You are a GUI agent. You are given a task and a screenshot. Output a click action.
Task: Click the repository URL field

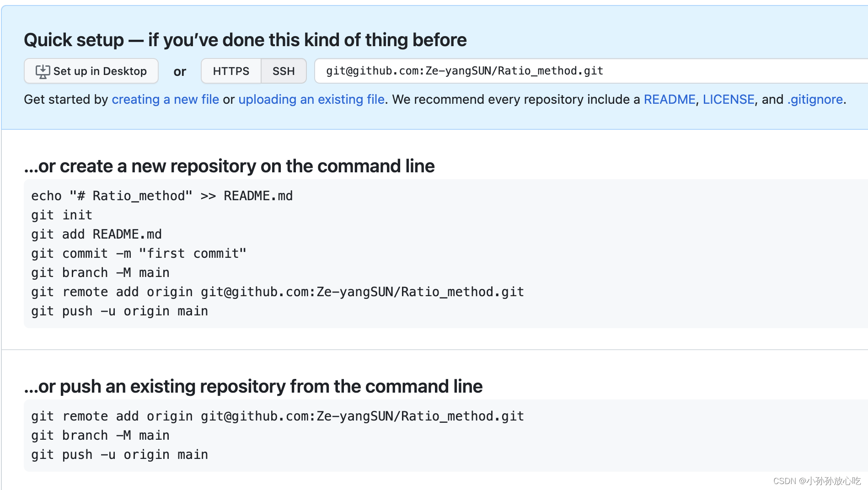[x=591, y=71]
